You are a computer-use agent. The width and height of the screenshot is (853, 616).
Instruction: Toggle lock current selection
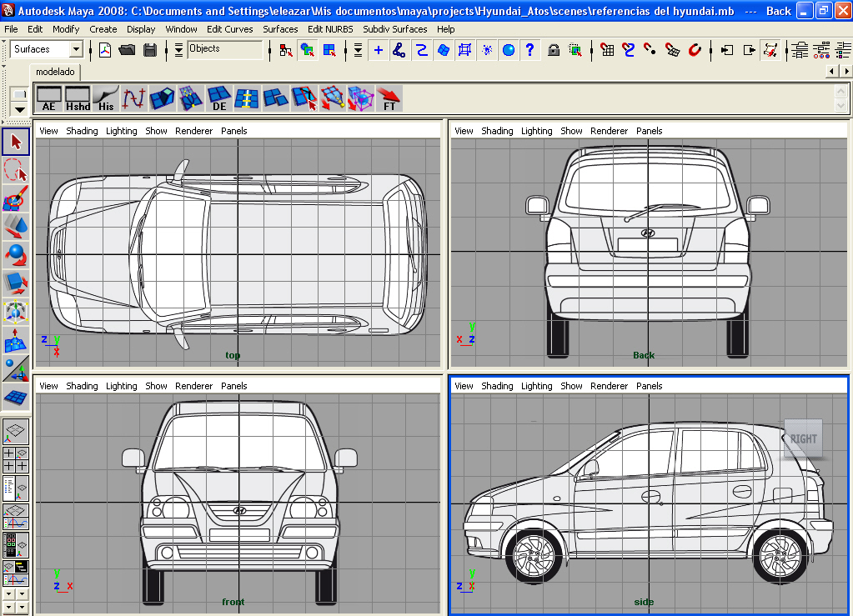coord(554,51)
